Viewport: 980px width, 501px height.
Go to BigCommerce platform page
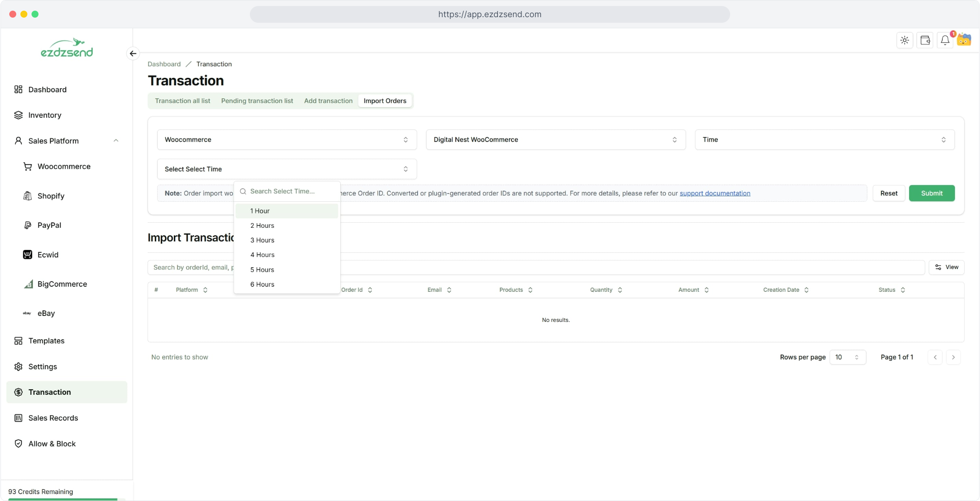click(x=62, y=284)
